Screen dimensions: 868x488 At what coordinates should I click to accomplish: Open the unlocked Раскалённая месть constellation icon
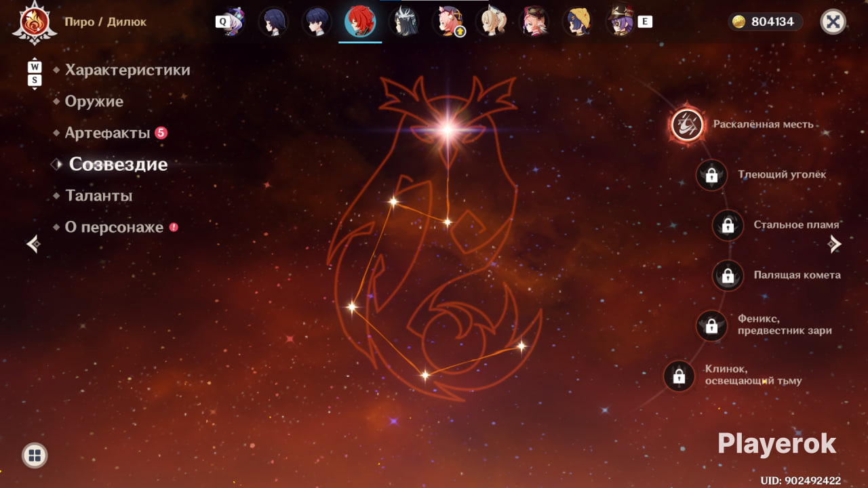point(687,125)
